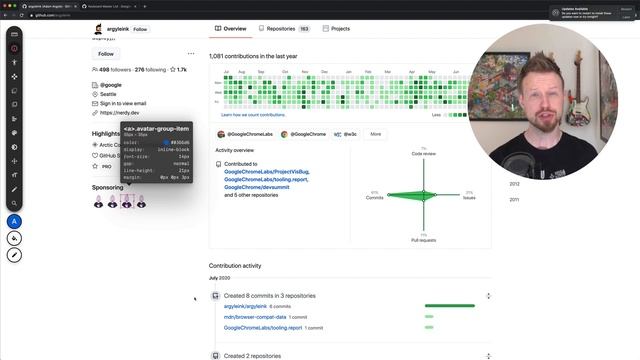Select year 2011 in contributions sidebar
The width and height of the screenshot is (640, 360).
[x=514, y=200]
